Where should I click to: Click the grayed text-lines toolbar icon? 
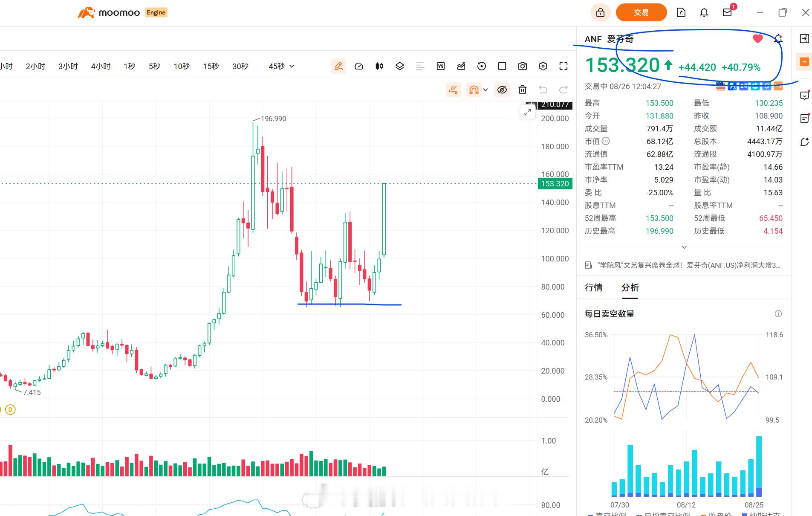click(420, 66)
